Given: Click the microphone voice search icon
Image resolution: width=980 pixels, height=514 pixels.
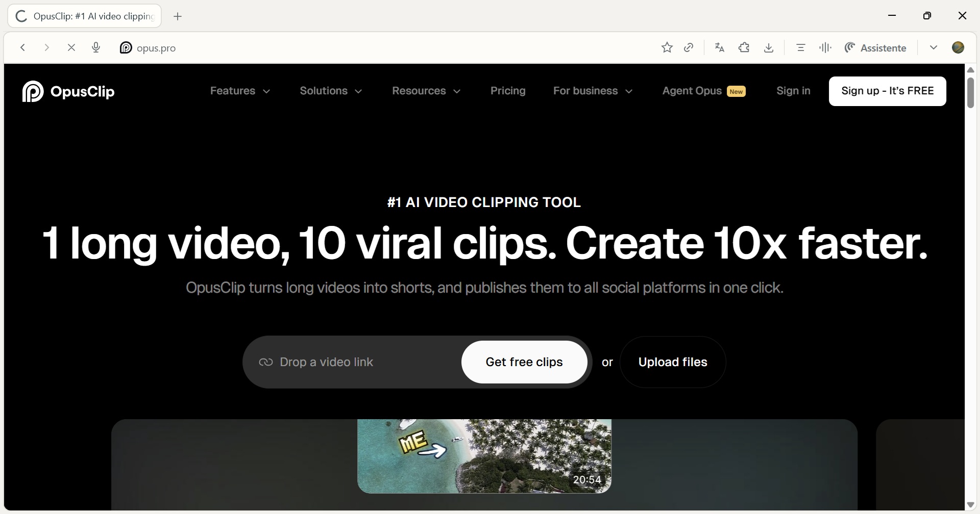Looking at the screenshot, I should coord(96,48).
